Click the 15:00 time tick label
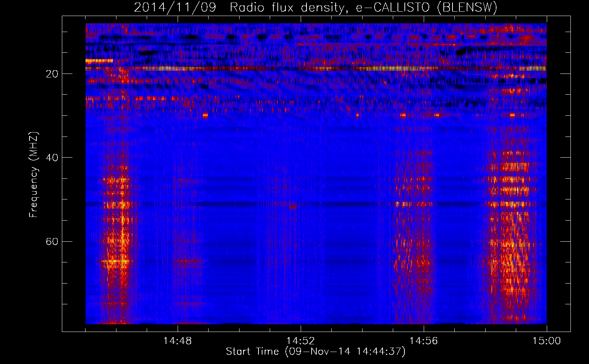 (547, 341)
